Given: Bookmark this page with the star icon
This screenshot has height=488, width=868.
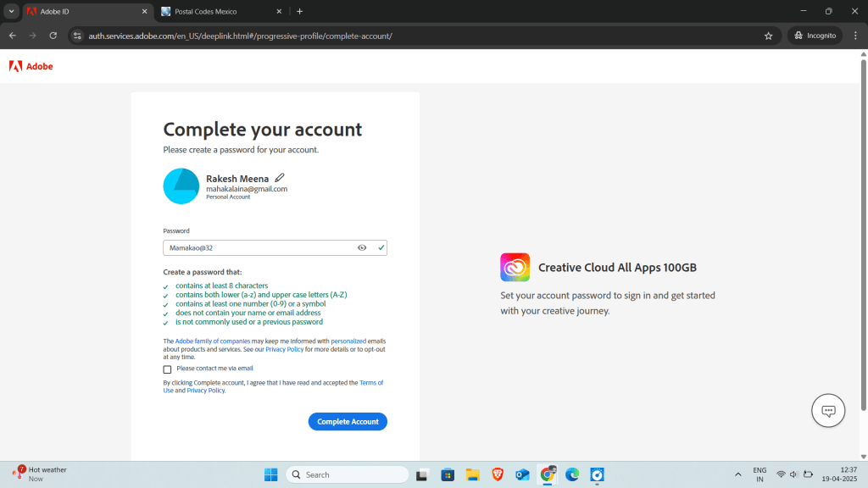Looking at the screenshot, I should 768,36.
